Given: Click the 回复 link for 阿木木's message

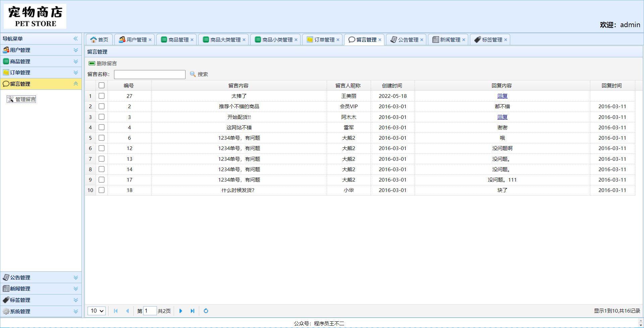Looking at the screenshot, I should point(502,117).
